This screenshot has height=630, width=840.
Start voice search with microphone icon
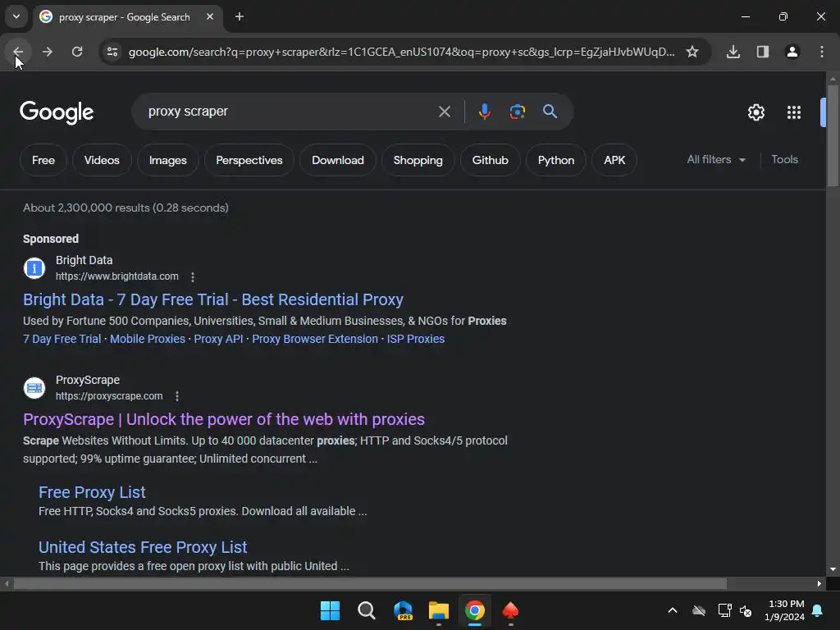click(484, 112)
